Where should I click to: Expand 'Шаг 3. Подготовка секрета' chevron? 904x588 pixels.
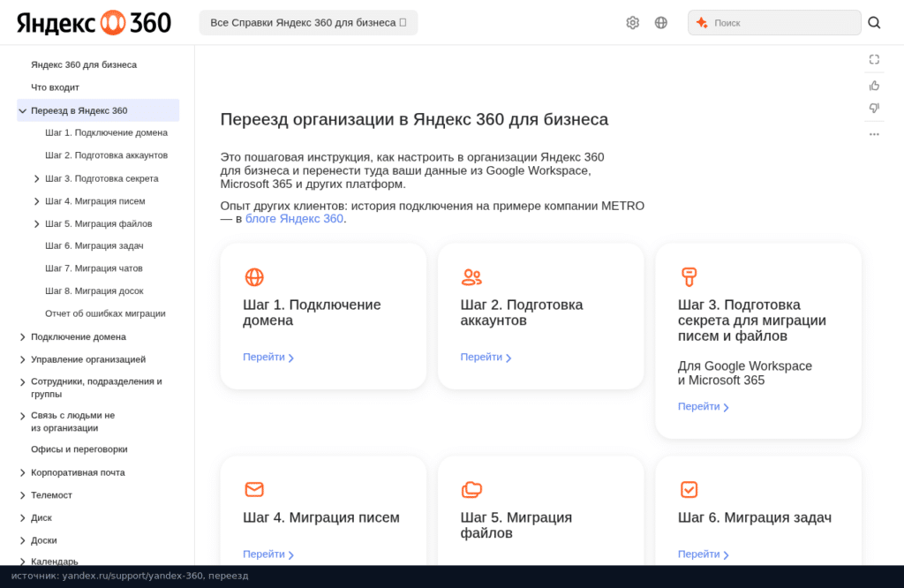(37, 178)
